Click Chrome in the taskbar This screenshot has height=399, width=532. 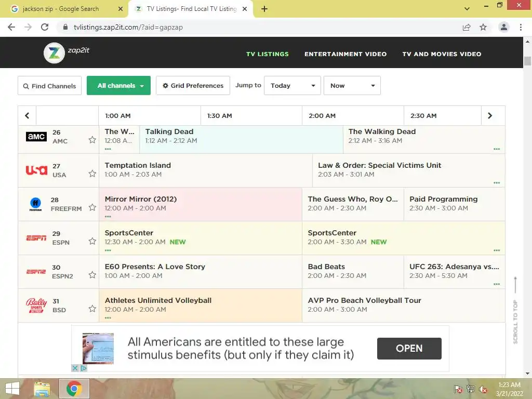pos(74,389)
